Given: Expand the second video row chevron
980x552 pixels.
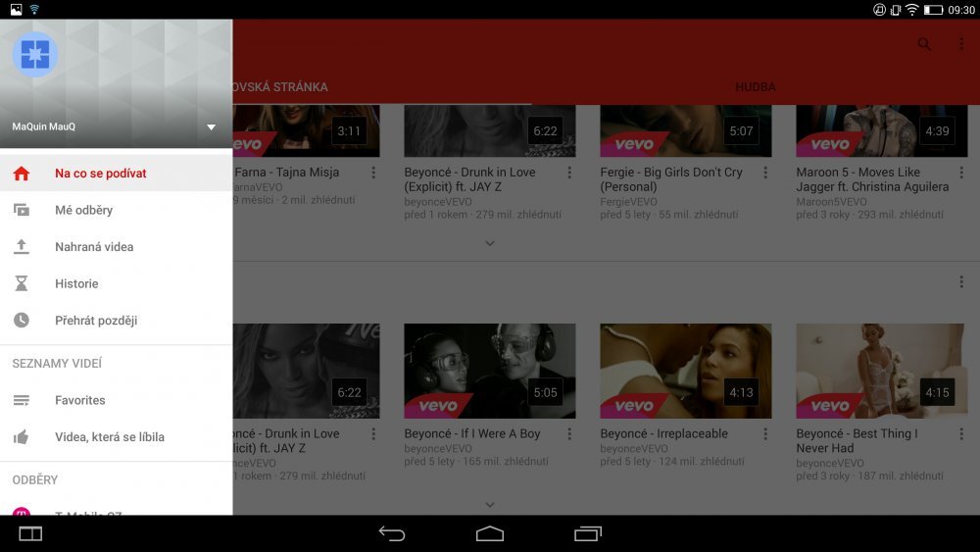Looking at the screenshot, I should coord(490,505).
